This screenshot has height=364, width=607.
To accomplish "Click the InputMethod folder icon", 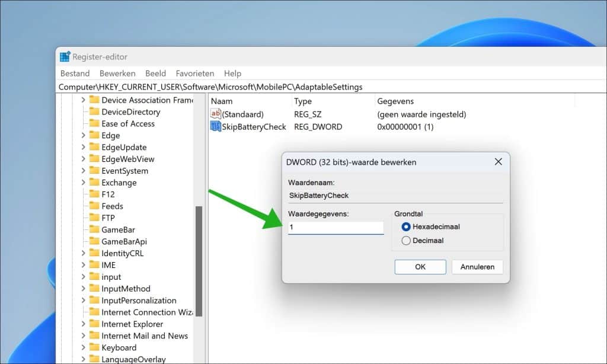I will point(94,289).
